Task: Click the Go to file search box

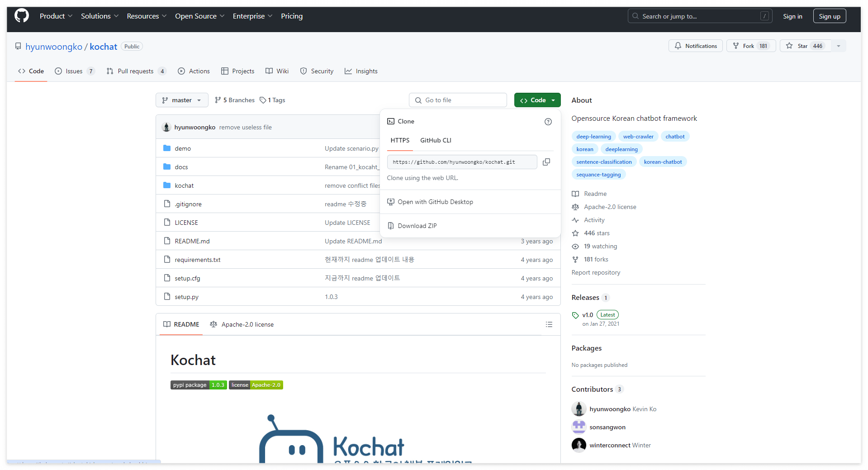Action: 458,100
